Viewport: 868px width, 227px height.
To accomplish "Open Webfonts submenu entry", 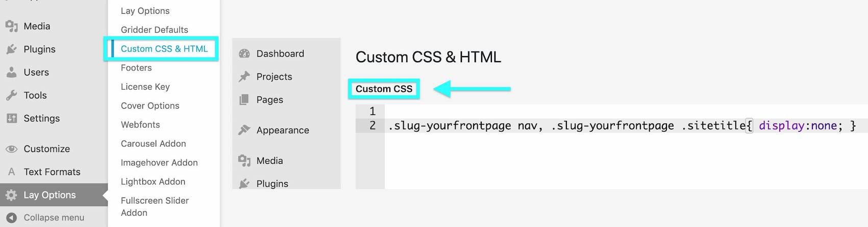I will (x=140, y=124).
